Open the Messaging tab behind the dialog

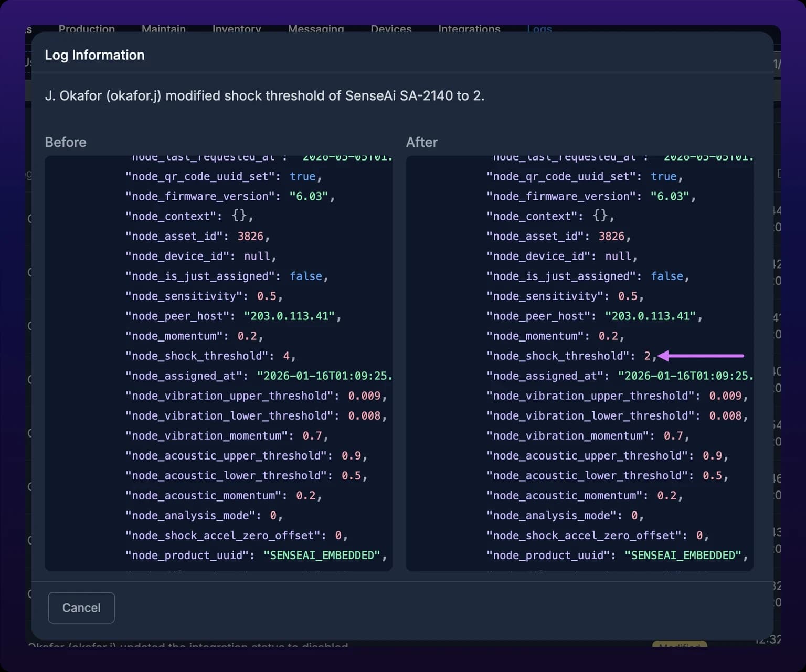coord(316,29)
